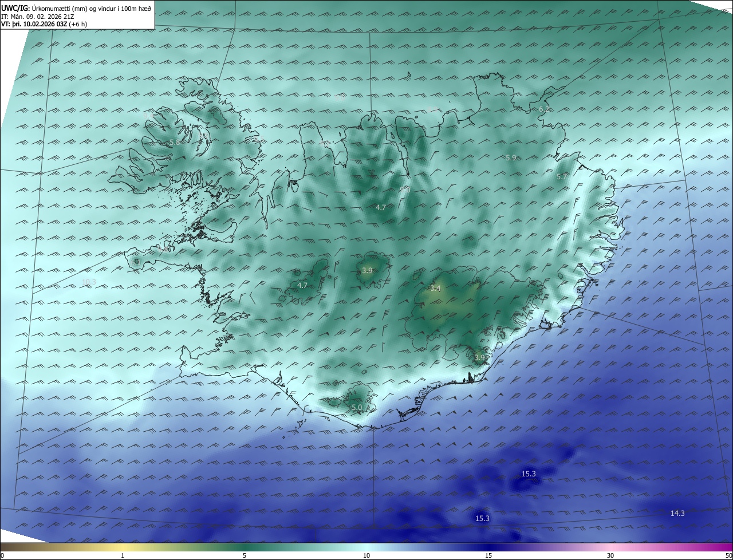
Task: Click the color scale tick label 30
Action: pos(610,555)
